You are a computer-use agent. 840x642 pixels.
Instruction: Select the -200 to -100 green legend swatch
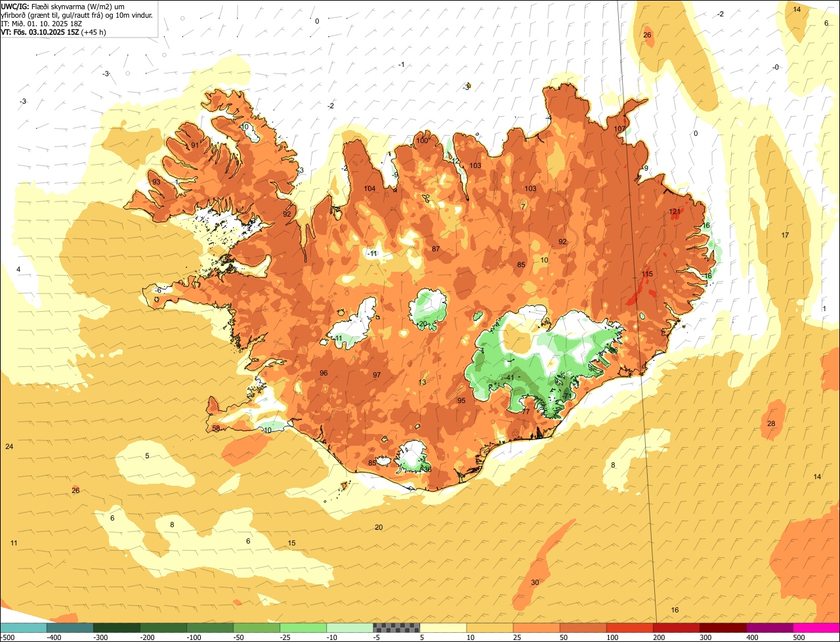(x=163, y=628)
